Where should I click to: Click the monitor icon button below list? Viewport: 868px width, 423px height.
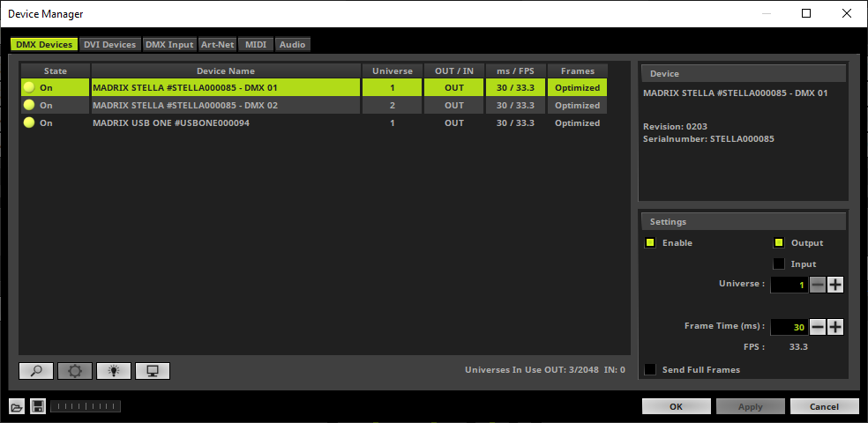tap(153, 371)
